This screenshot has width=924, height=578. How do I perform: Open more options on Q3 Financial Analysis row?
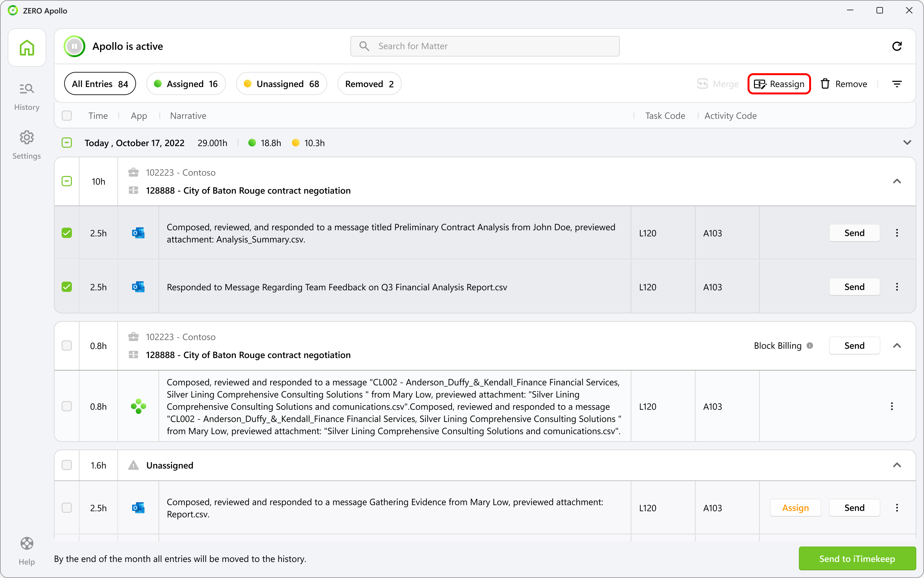tap(897, 287)
